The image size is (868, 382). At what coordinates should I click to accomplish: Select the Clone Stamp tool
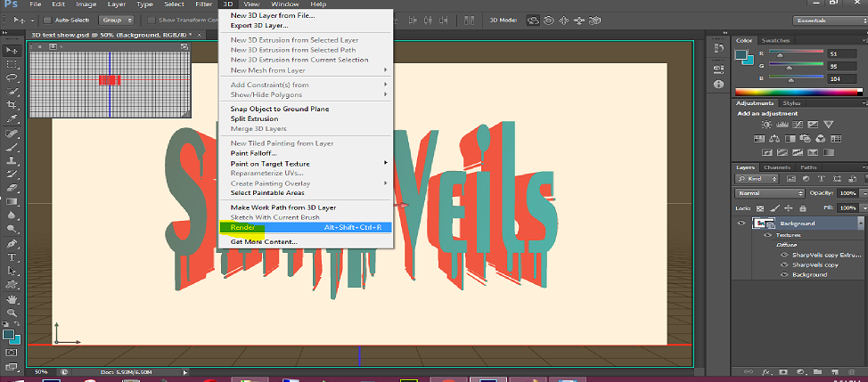[11, 161]
